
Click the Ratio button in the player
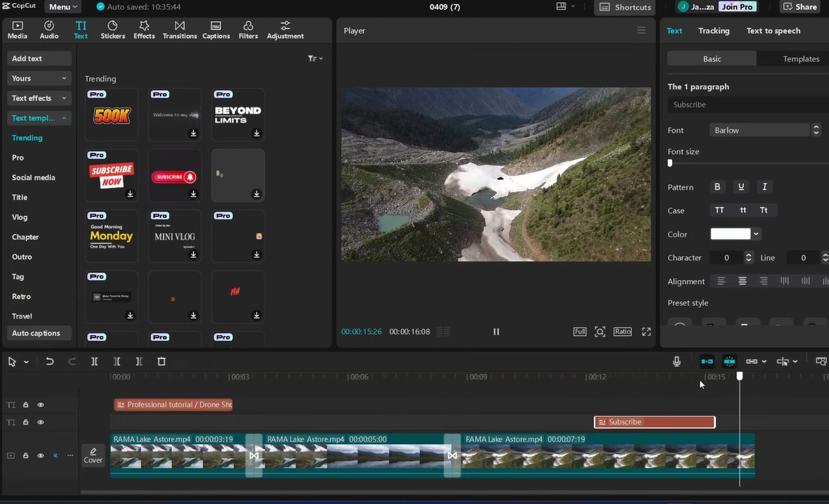623,332
